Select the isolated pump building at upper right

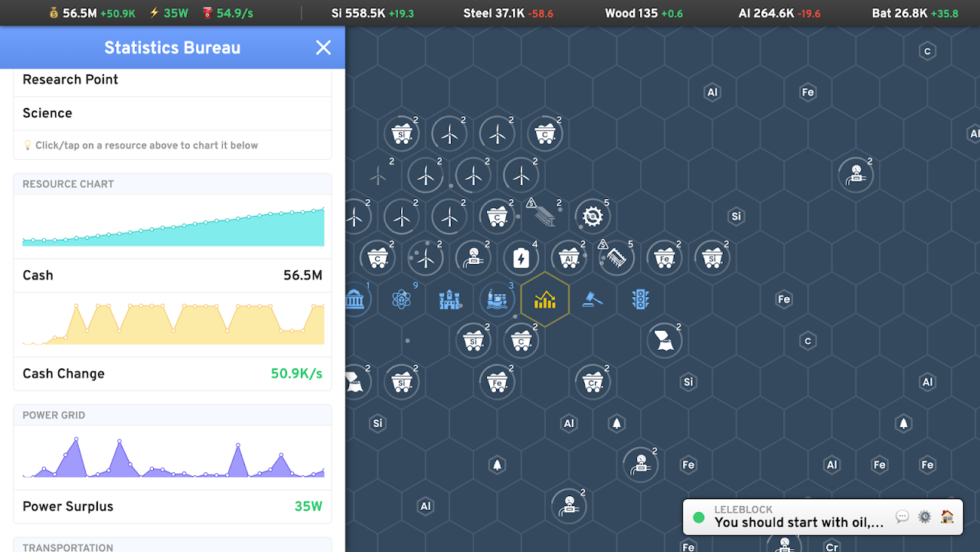[x=855, y=175]
